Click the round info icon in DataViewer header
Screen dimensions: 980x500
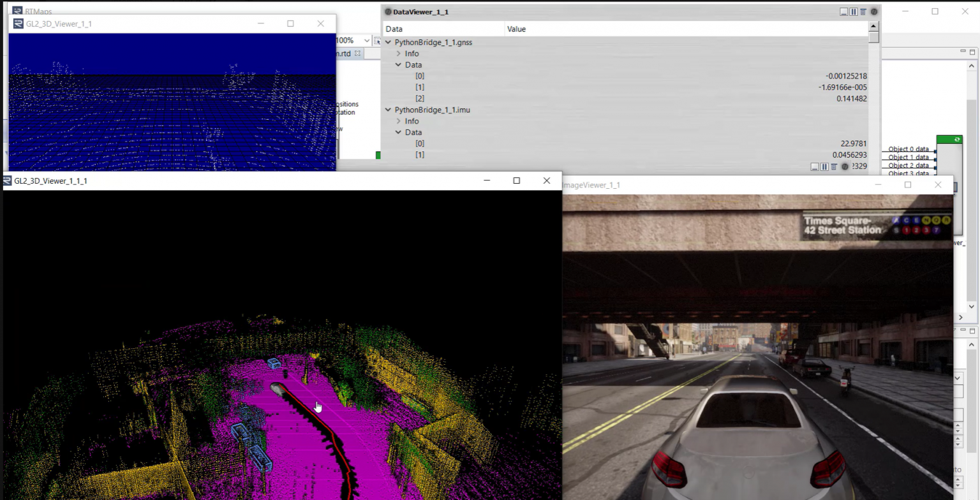pos(873,12)
